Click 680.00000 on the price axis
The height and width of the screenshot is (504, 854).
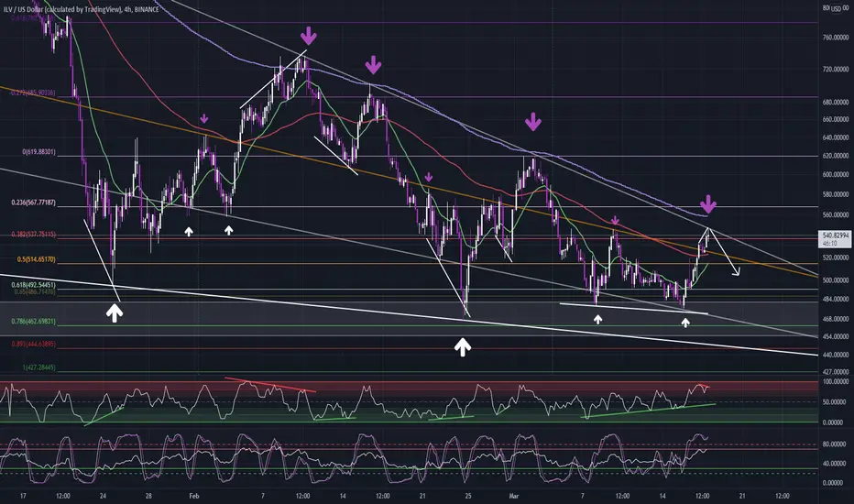836,102
